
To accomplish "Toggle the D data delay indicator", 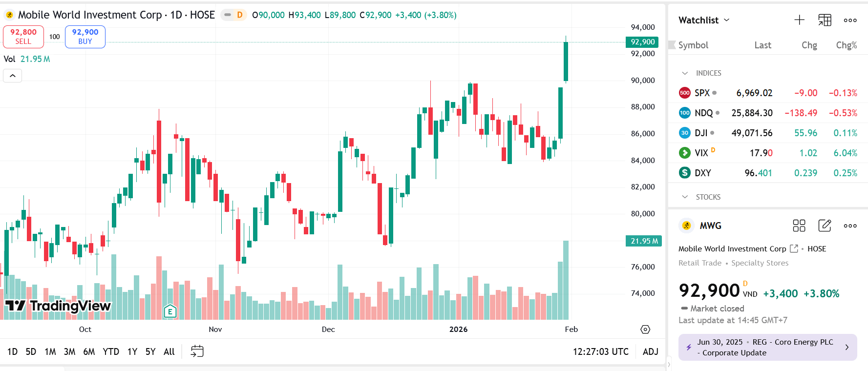I will coord(233,15).
